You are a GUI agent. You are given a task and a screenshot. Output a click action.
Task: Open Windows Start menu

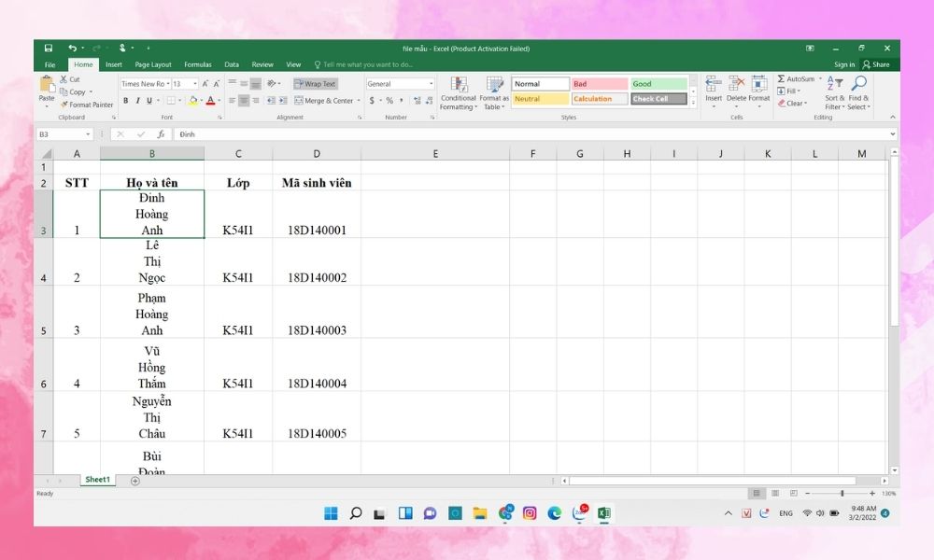(x=332, y=513)
